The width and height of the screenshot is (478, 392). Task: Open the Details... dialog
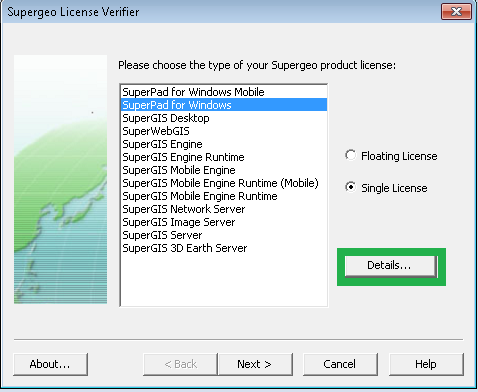click(x=391, y=266)
